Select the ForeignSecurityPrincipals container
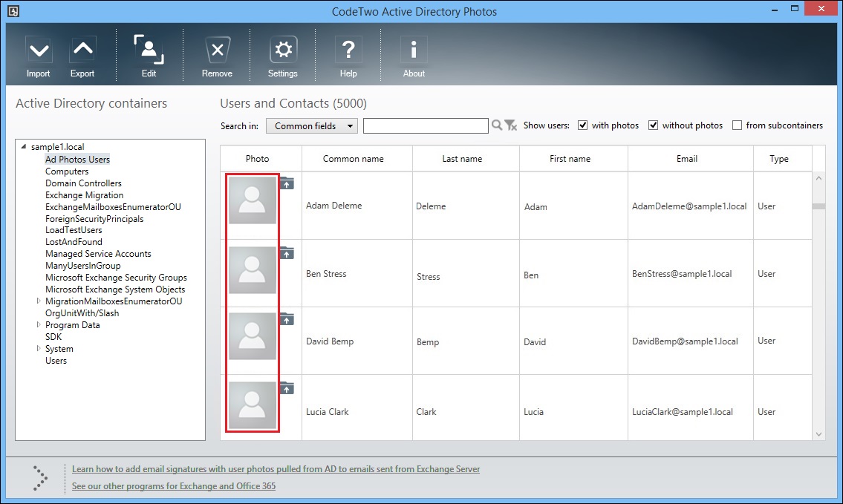The image size is (843, 504). coord(94,219)
